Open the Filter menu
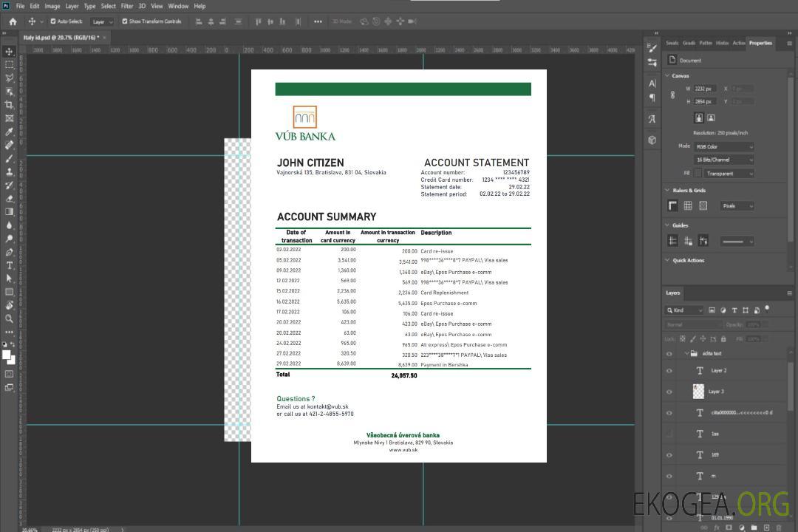This screenshot has width=798, height=532. coord(127,6)
